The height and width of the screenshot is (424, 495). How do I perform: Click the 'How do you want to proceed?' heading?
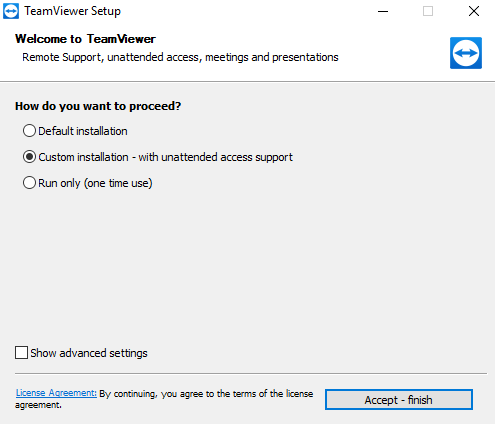pos(98,106)
